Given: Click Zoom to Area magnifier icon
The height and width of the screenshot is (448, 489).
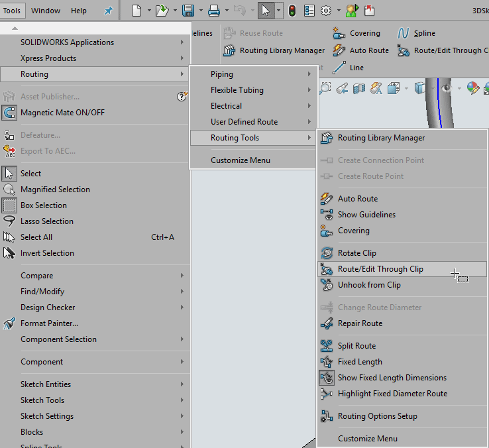Looking at the screenshot, I should (x=325, y=88).
